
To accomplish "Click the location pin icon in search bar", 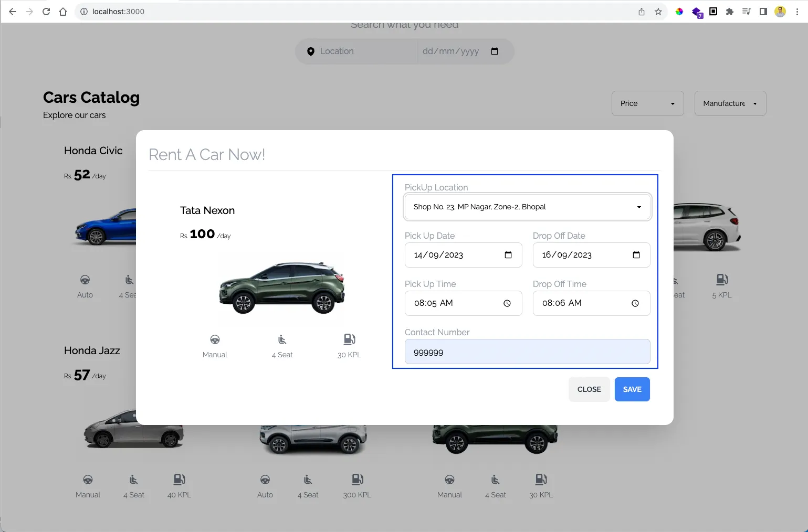I will [311, 51].
